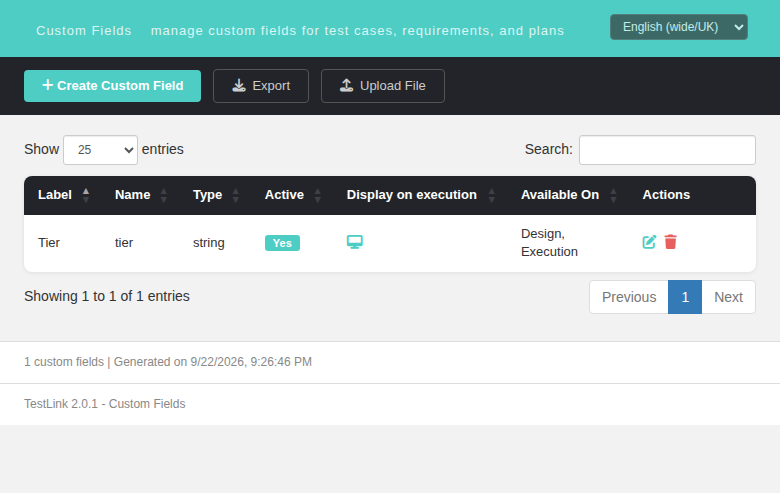Click Create Custom Field button

112,86
